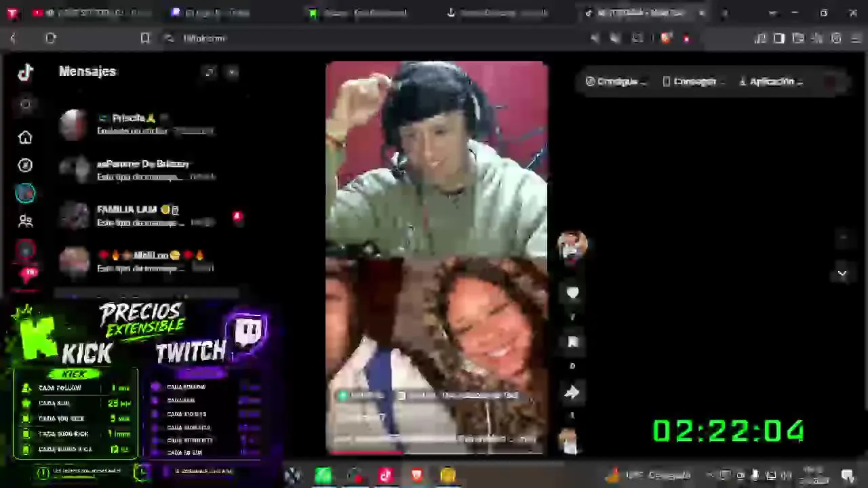Click the main TikTok video
This screenshot has width=868, height=488.
click(x=437, y=258)
